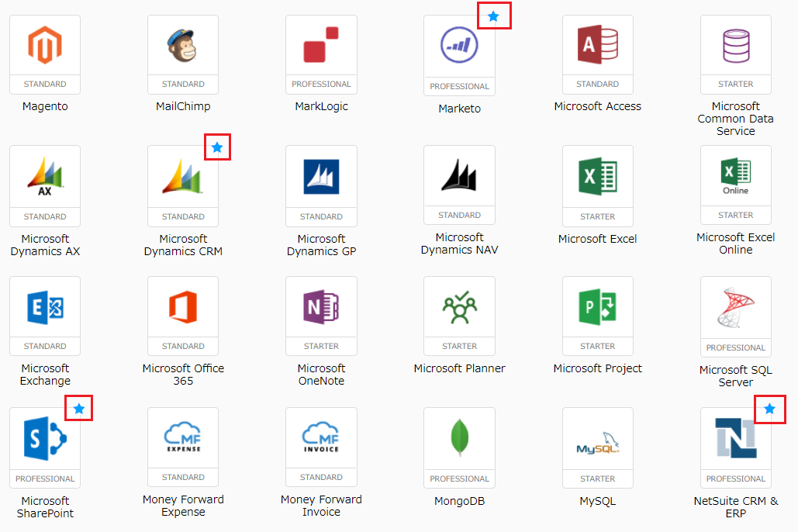Screen dimensions: 798x532
Task: Click the "Microsoft Dynamics NAV" name label
Action: point(459,244)
